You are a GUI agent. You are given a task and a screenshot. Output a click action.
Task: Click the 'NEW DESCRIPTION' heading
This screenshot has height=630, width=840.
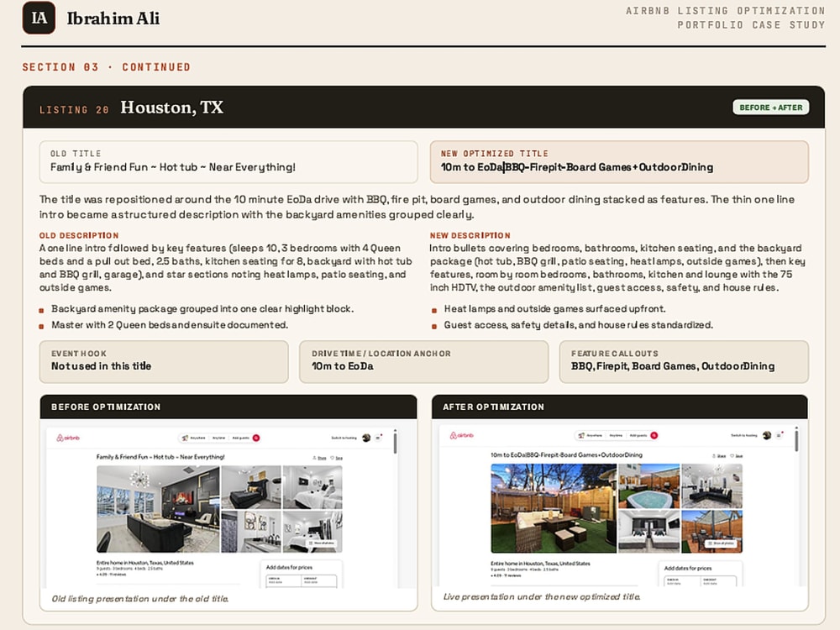(470, 235)
